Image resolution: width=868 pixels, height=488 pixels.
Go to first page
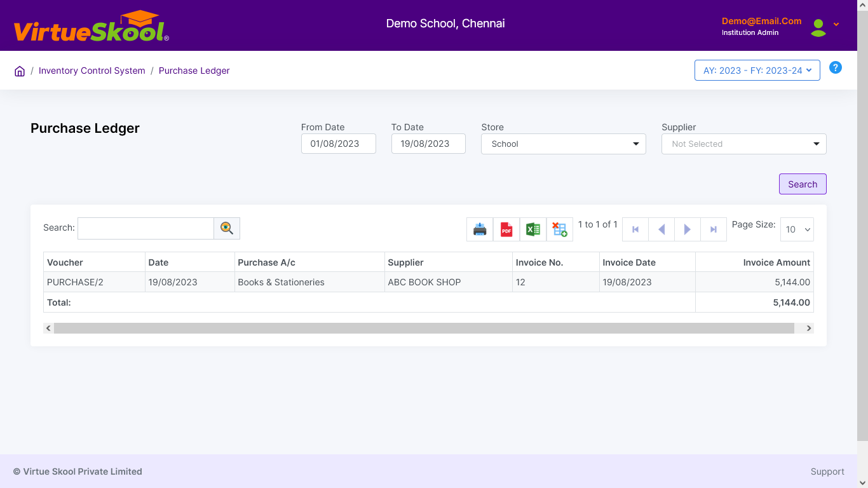coord(635,229)
